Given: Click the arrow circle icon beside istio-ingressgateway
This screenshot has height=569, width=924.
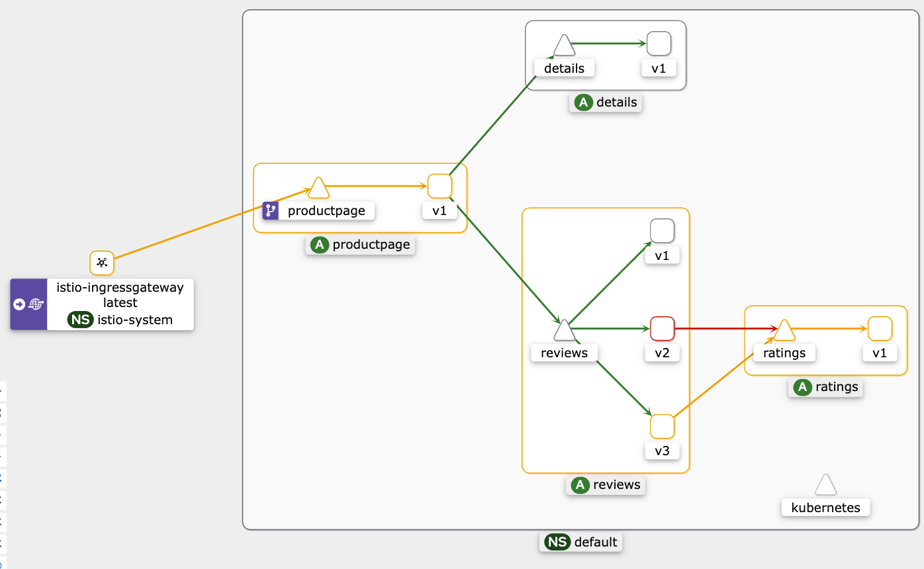Looking at the screenshot, I should (x=19, y=304).
